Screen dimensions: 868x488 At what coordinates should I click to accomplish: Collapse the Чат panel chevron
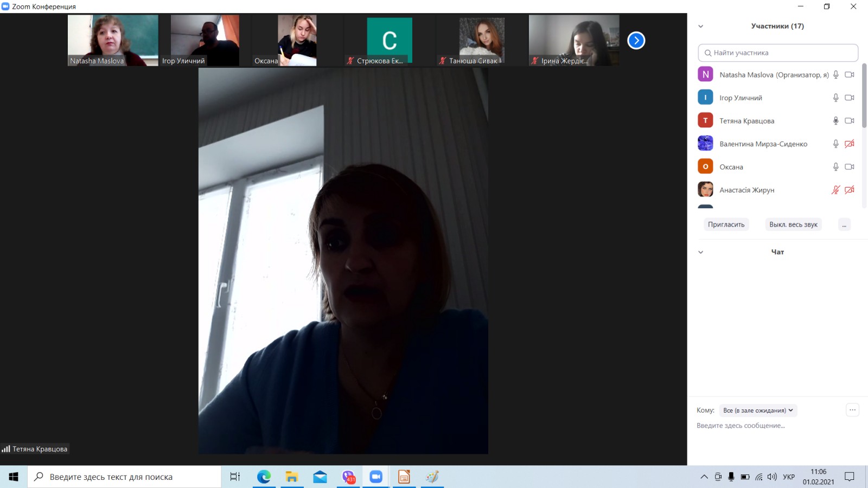coord(700,252)
